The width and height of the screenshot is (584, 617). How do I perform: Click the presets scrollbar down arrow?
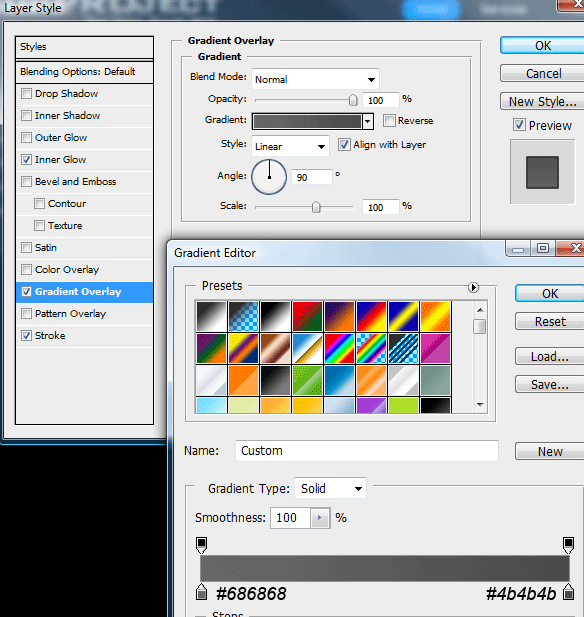[x=480, y=405]
